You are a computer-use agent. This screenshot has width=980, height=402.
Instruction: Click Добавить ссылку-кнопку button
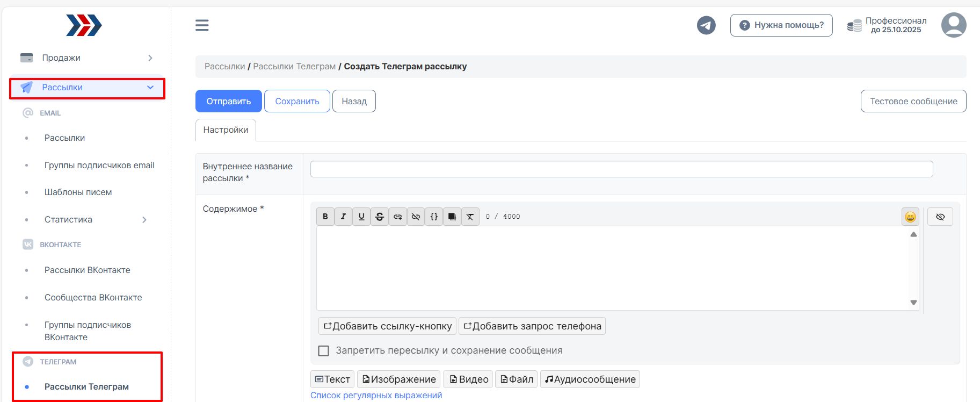(x=387, y=326)
